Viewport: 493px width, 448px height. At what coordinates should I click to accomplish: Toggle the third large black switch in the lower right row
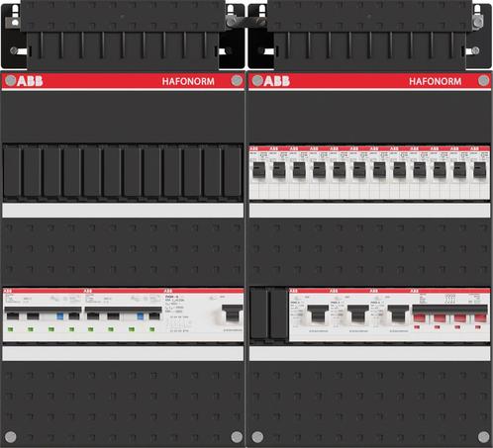pos(398,314)
